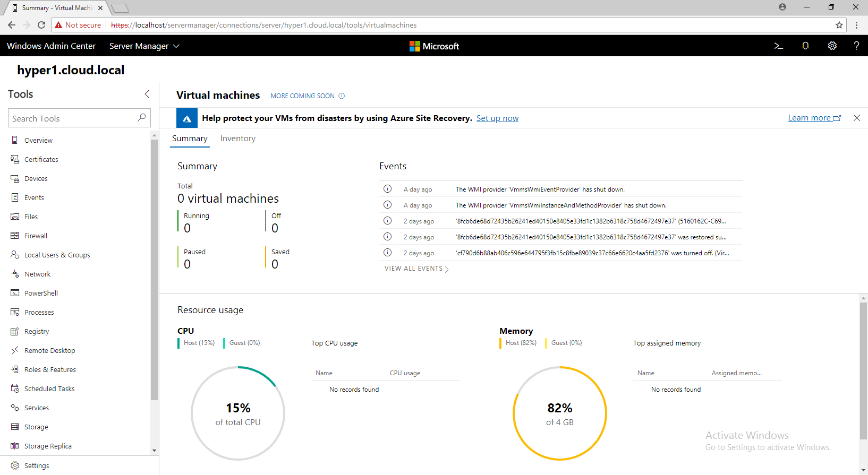Click the Azure Site Recovery banner icon
The image size is (868, 475).
point(187,118)
